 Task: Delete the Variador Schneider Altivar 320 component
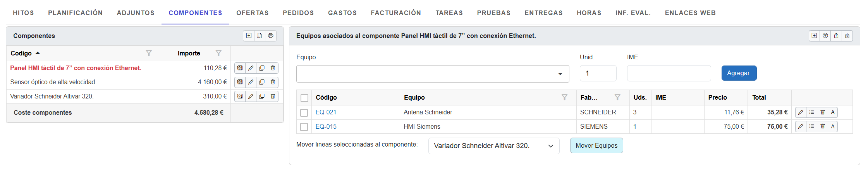[273, 96]
